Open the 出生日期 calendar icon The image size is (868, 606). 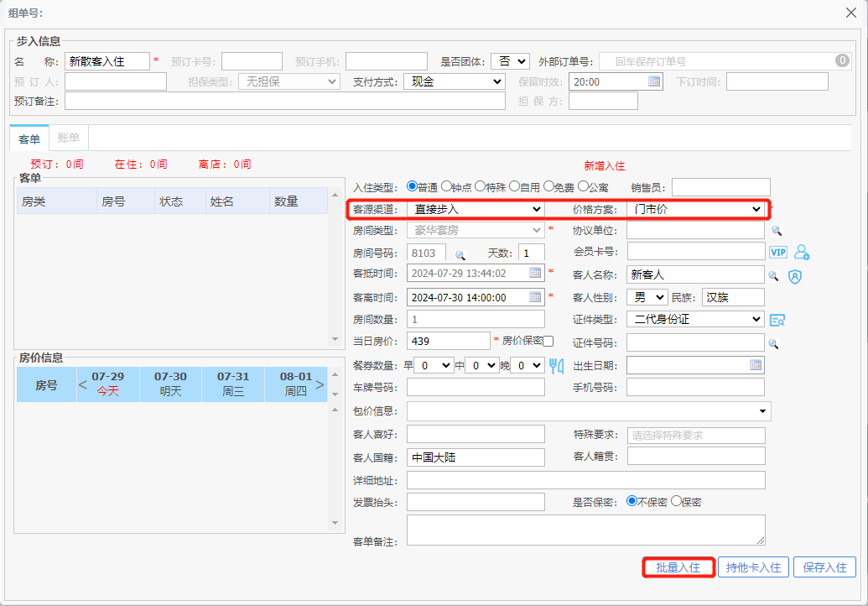[756, 365]
